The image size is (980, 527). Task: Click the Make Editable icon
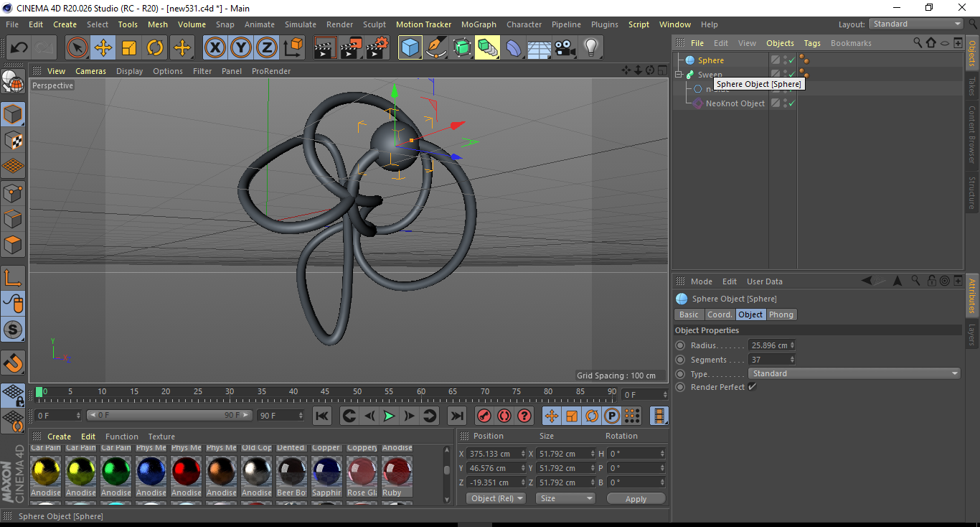[x=13, y=82]
